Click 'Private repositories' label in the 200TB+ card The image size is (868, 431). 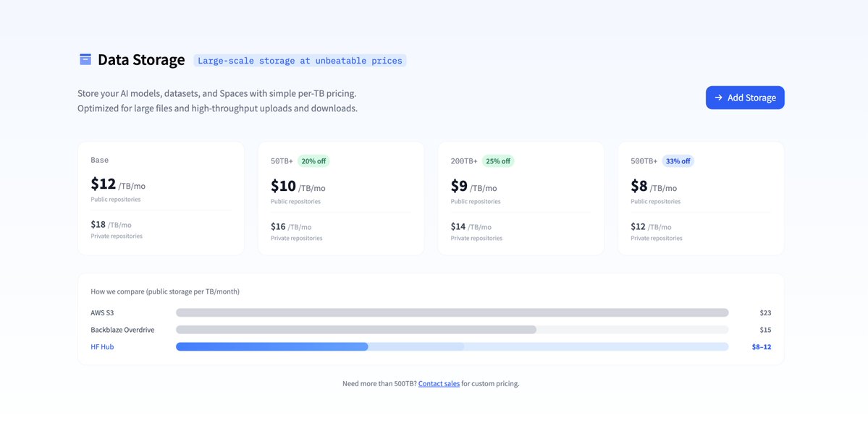pyautogui.click(x=476, y=239)
